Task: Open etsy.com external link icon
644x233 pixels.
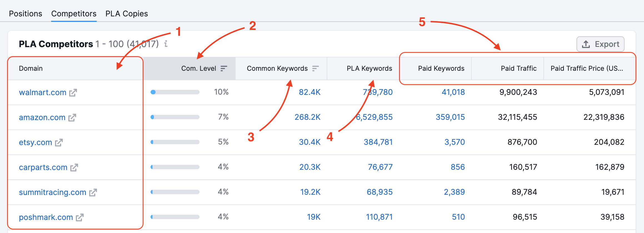Action: click(x=59, y=142)
